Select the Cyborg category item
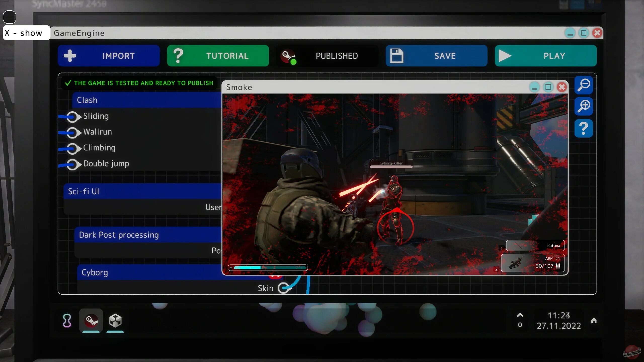 tap(95, 272)
